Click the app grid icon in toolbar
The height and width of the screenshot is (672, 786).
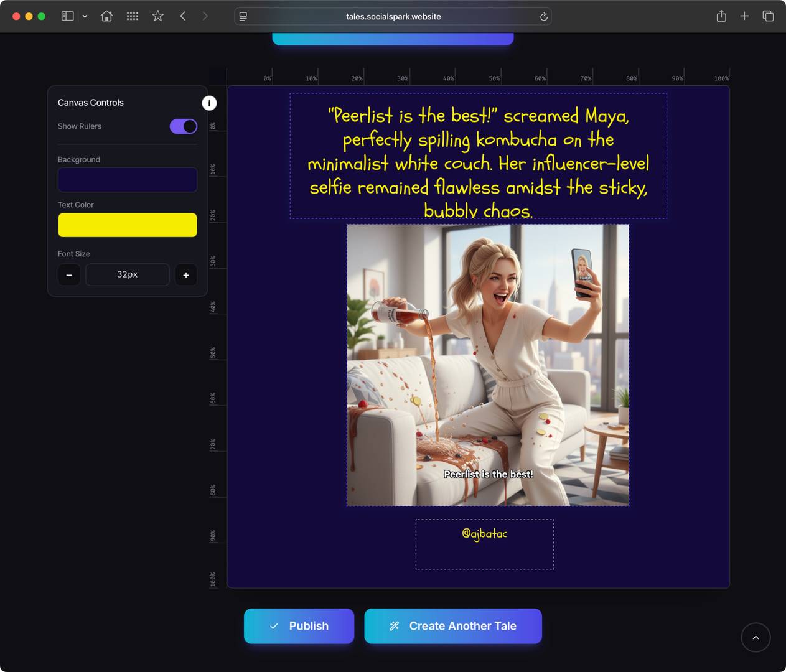click(132, 16)
